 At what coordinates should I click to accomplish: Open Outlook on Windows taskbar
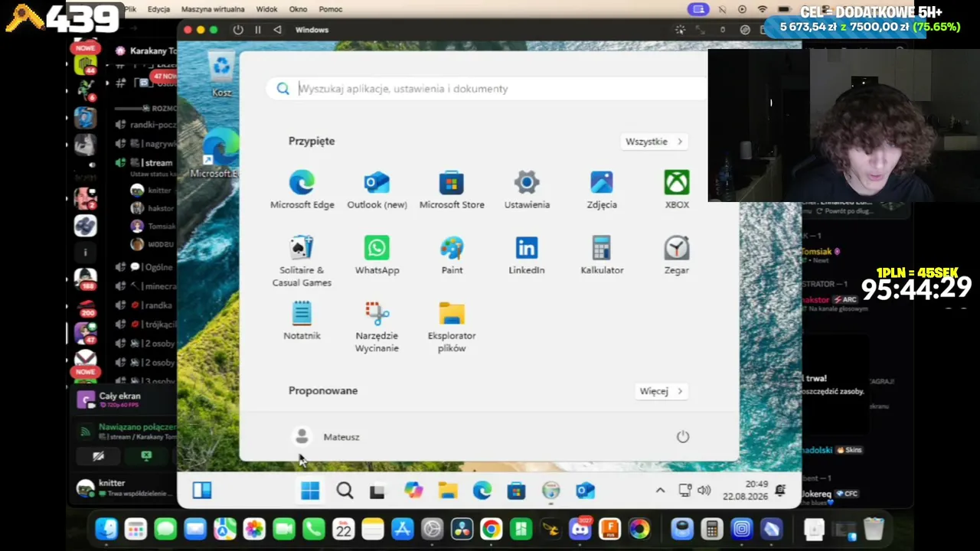[x=586, y=491]
